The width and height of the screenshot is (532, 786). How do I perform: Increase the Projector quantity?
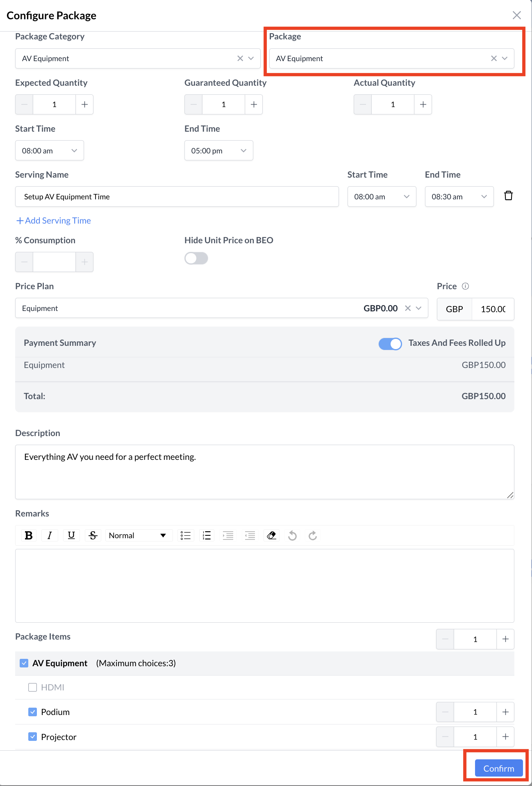click(x=505, y=737)
